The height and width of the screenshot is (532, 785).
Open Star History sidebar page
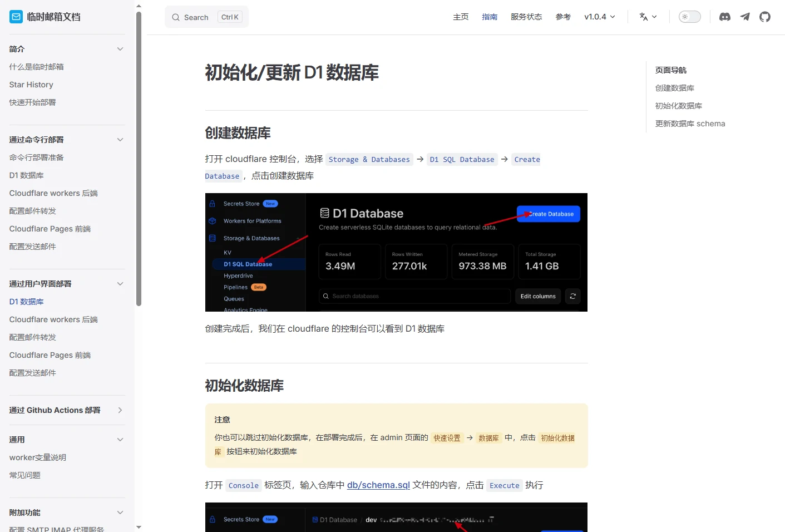[31, 85]
